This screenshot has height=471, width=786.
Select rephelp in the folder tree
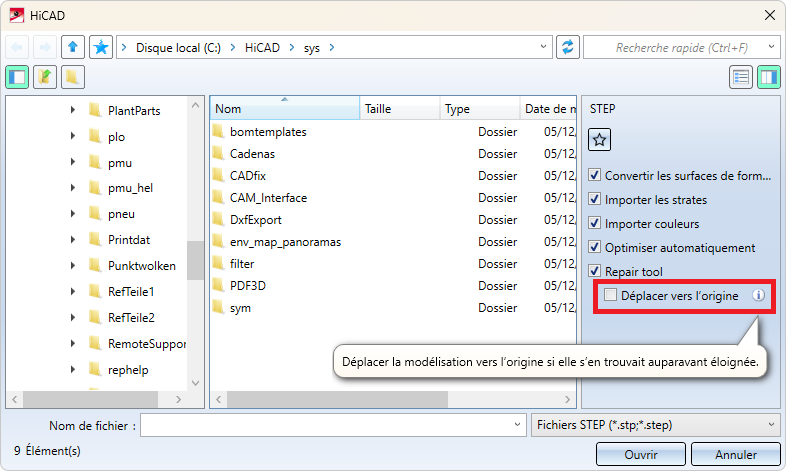pos(128,370)
